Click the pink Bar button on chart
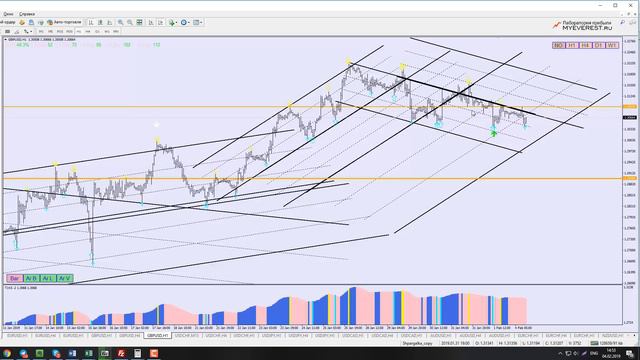This screenshot has width=640, height=360. pos(14,278)
